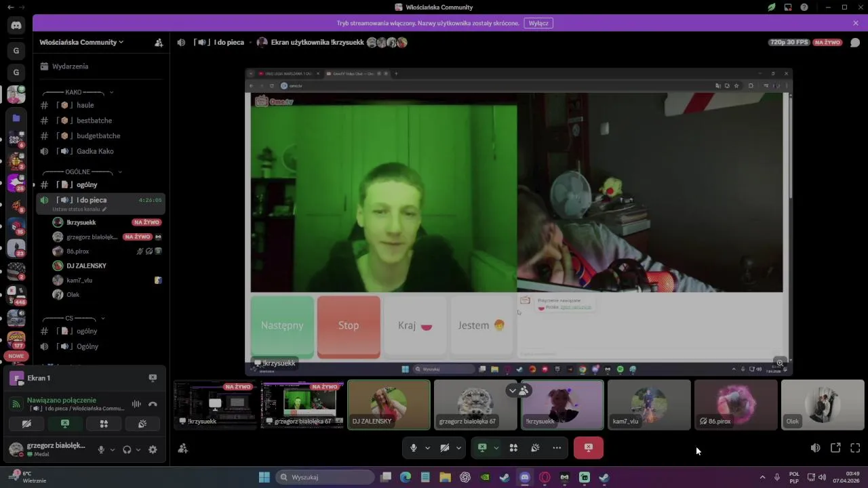Select 86.pirox participant tile

[x=736, y=405]
